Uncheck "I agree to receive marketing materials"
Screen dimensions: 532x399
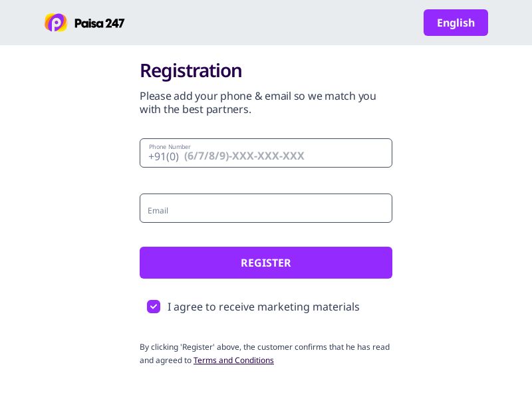pyautogui.click(x=154, y=307)
